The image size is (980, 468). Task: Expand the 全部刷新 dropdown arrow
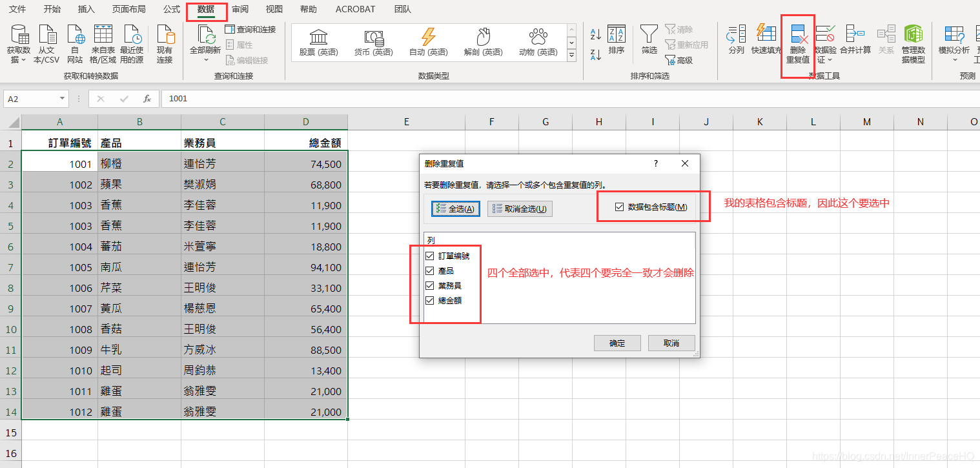tap(206, 60)
